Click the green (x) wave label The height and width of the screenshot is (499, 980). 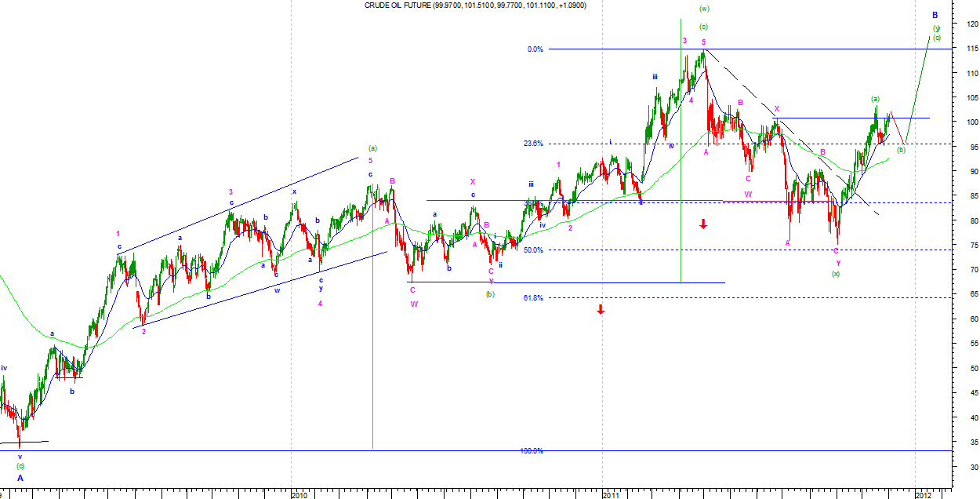click(837, 274)
